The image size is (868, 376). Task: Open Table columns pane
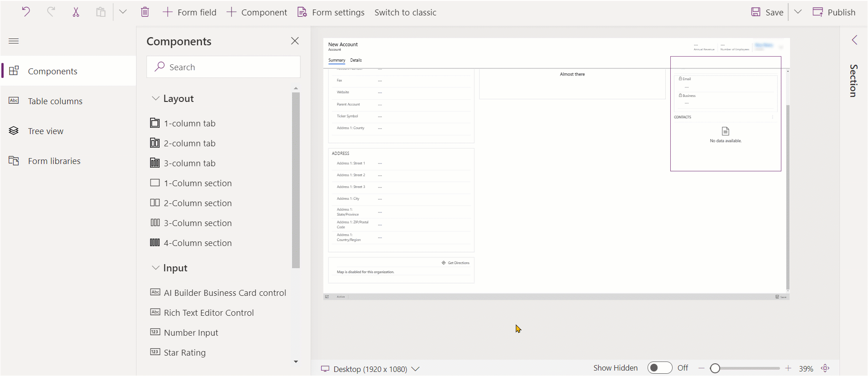click(68, 101)
